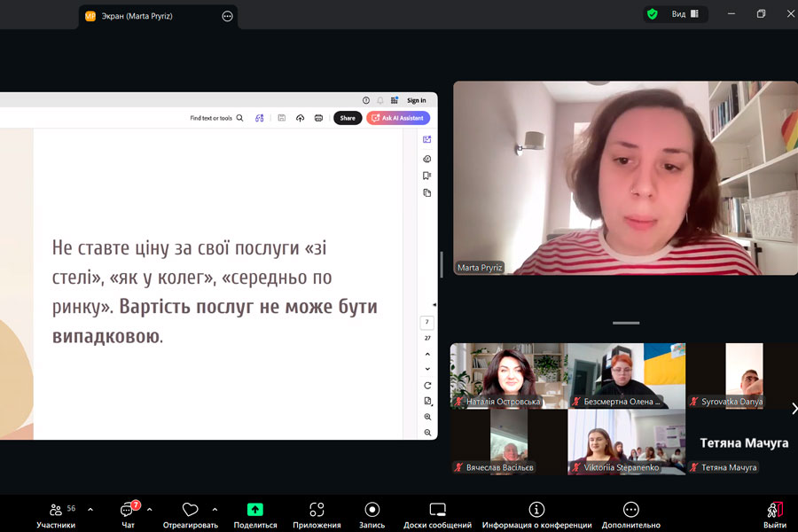Zoom out on the PDF page

(427, 433)
